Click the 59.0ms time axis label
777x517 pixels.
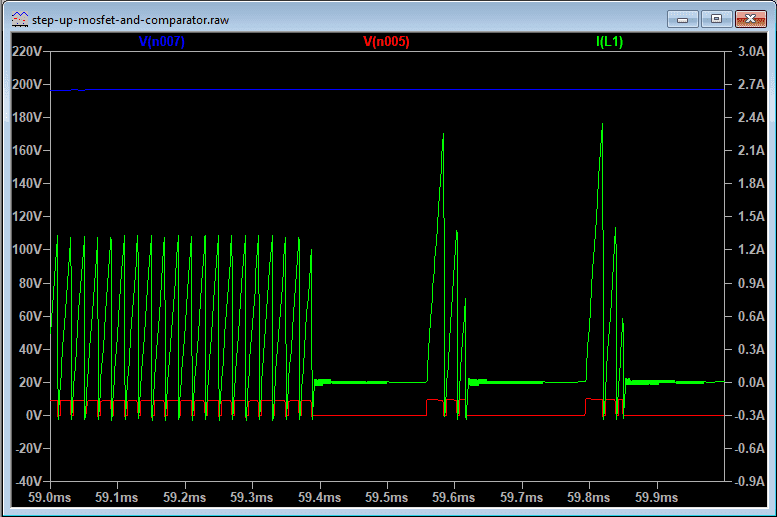tap(49, 497)
